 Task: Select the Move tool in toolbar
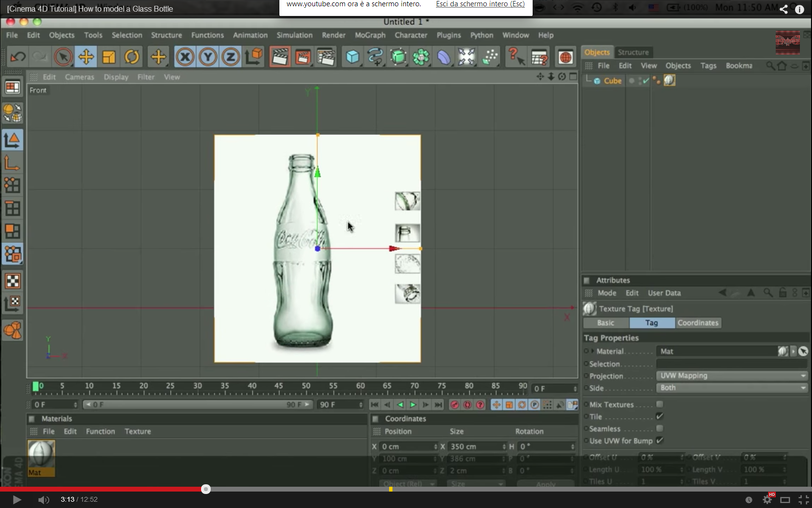[x=86, y=57]
